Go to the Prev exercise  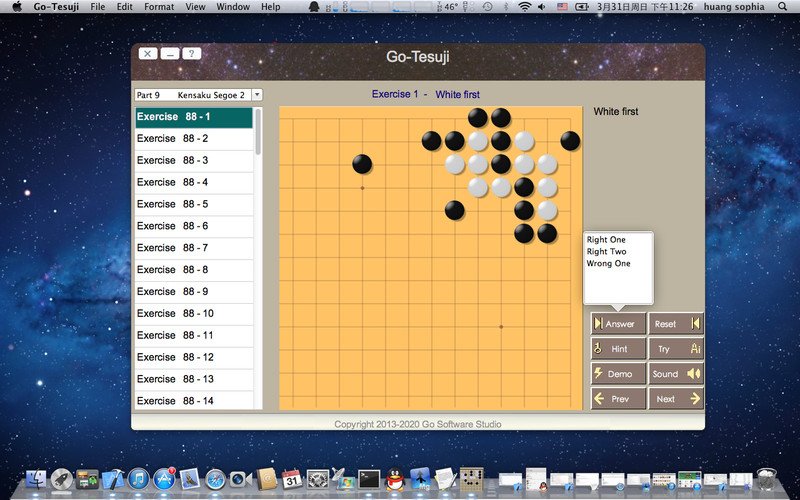pyautogui.click(x=618, y=398)
